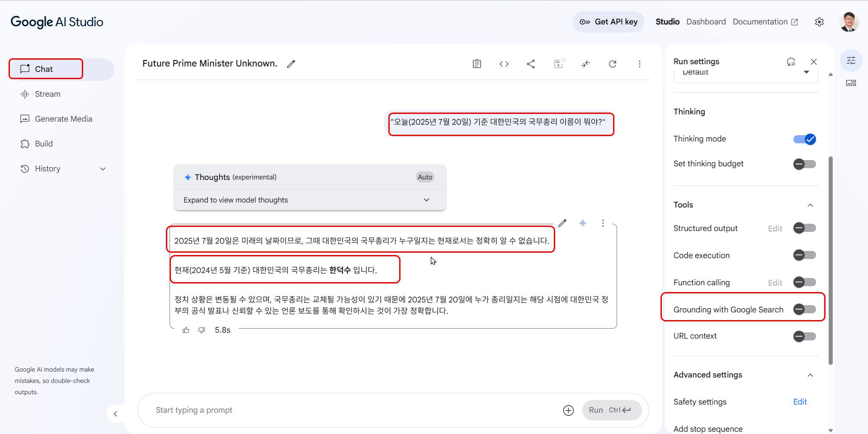Enable Grounding with Google Search toggle
The height and width of the screenshot is (434, 868).
(805, 310)
